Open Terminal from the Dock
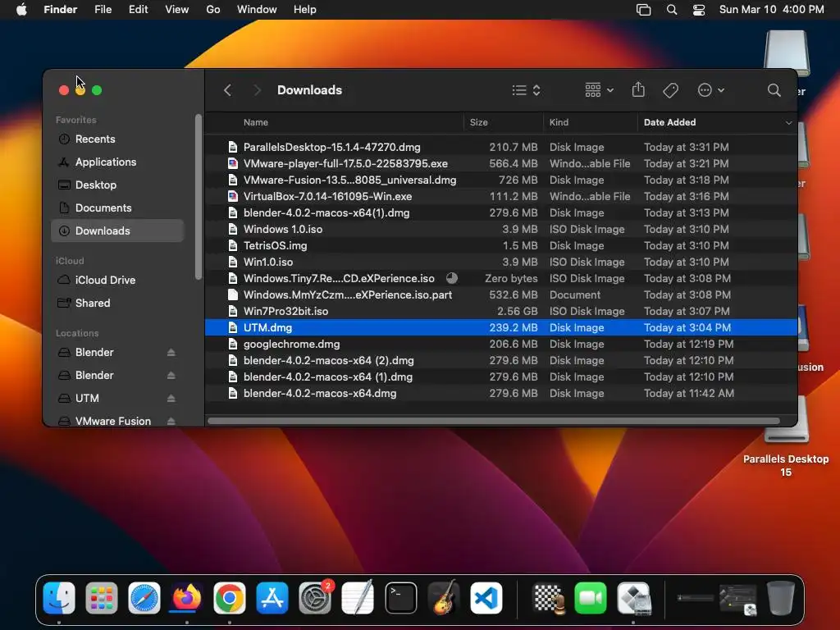Viewport: 840px width, 630px height. click(x=400, y=598)
